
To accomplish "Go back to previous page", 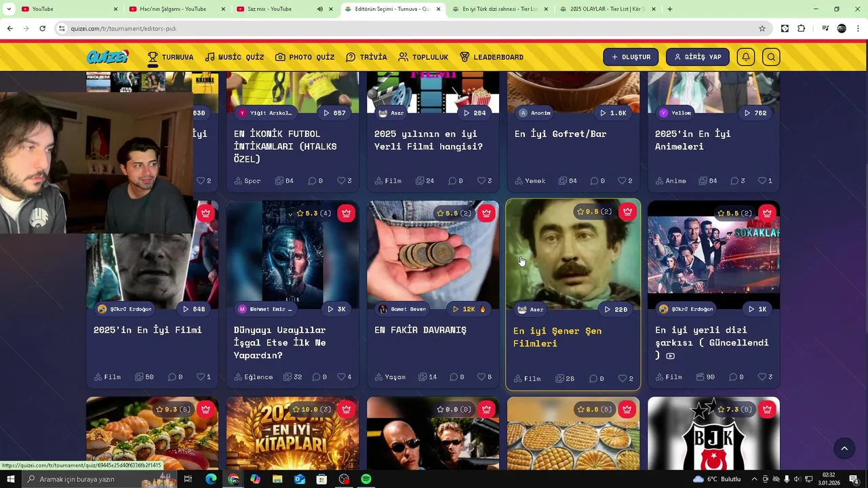I will coord(9,28).
